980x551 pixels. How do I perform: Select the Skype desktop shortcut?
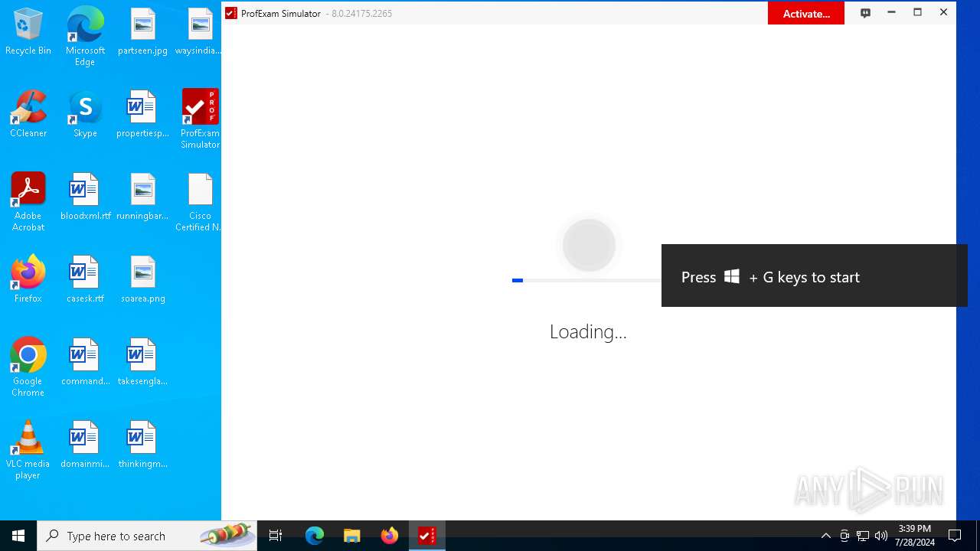(x=85, y=115)
